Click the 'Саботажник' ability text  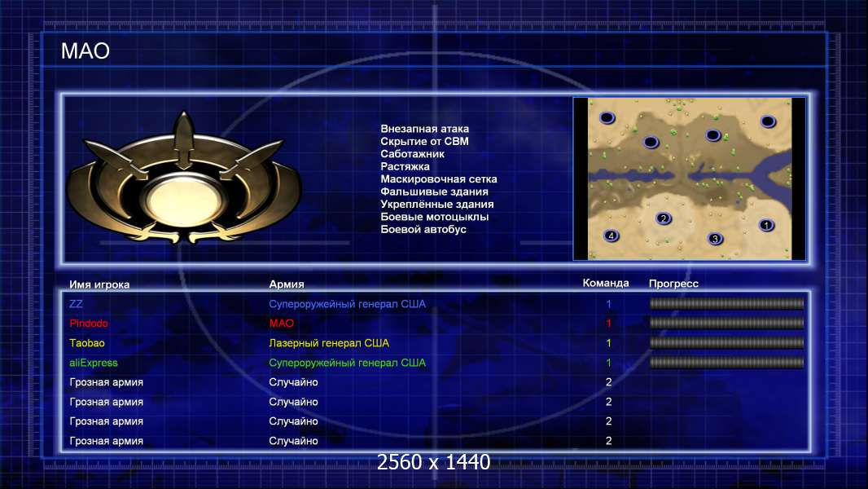click(412, 154)
